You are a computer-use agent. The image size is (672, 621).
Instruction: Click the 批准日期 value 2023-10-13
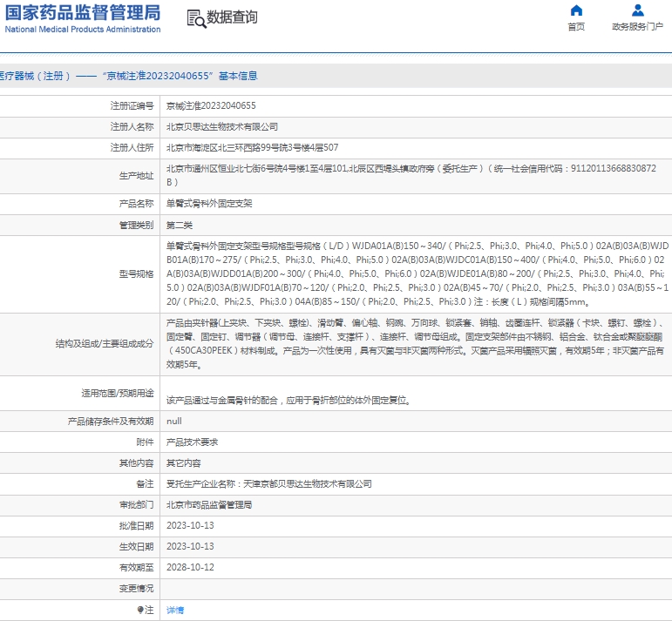click(190, 525)
